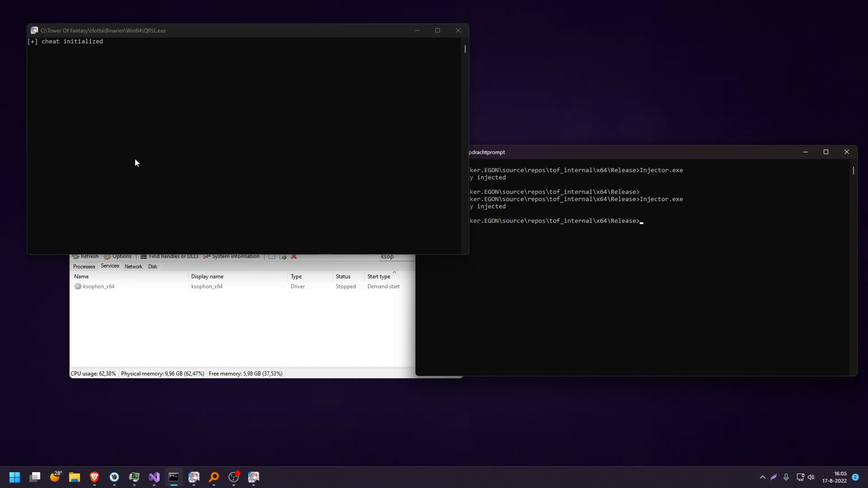Click the empty window-finder icon in toolbar
The height and width of the screenshot is (488, 868).
[272, 257]
